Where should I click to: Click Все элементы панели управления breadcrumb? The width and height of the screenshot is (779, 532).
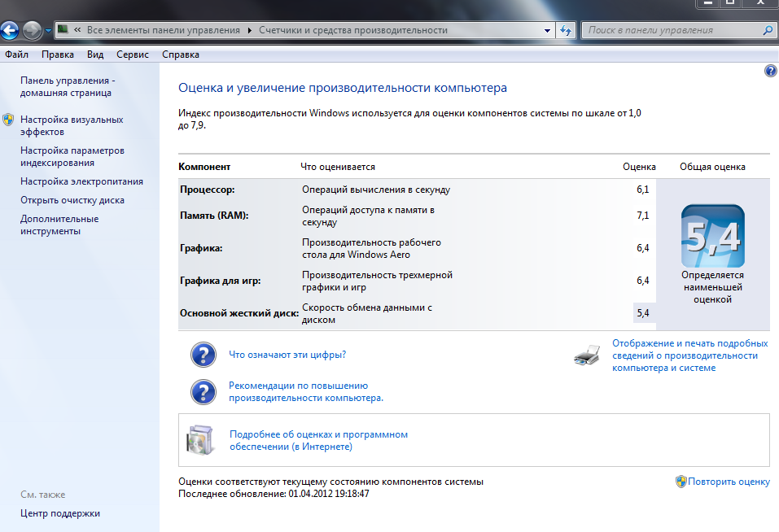[x=164, y=30]
